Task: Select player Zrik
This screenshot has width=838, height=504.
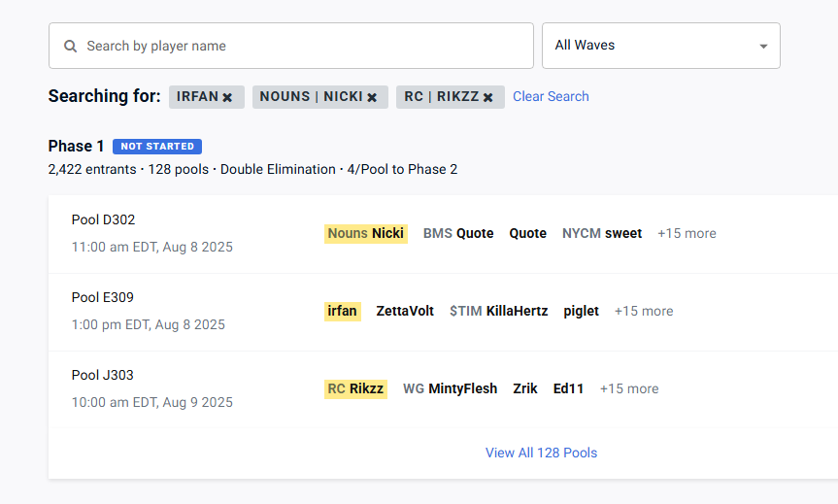Action: [x=525, y=388]
